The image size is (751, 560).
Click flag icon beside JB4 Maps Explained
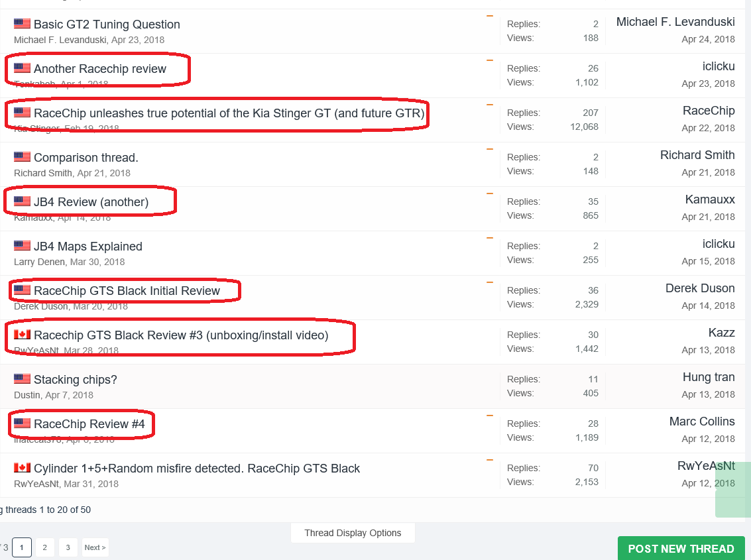point(22,246)
